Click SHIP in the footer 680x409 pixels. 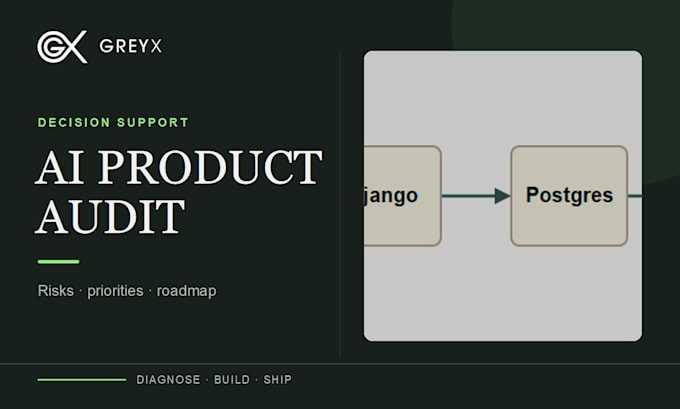(x=278, y=380)
